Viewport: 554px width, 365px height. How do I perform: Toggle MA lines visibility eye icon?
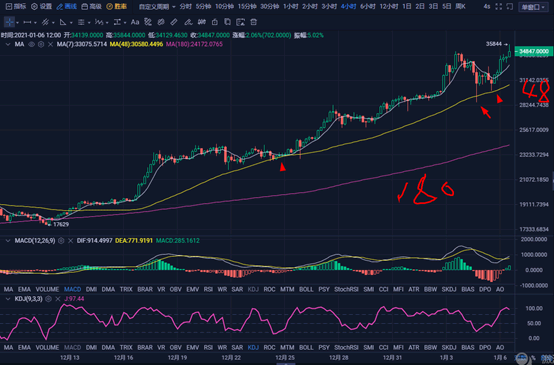coord(31,44)
